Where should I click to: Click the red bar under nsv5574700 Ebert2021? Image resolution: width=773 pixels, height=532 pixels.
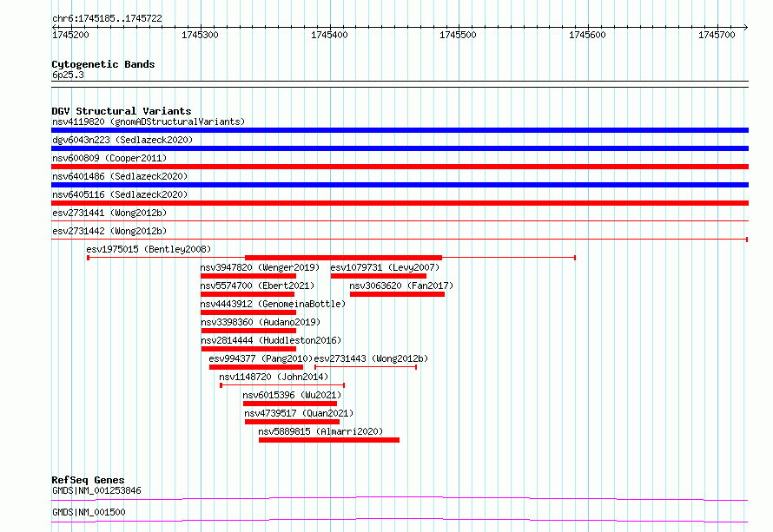pyautogui.click(x=248, y=294)
